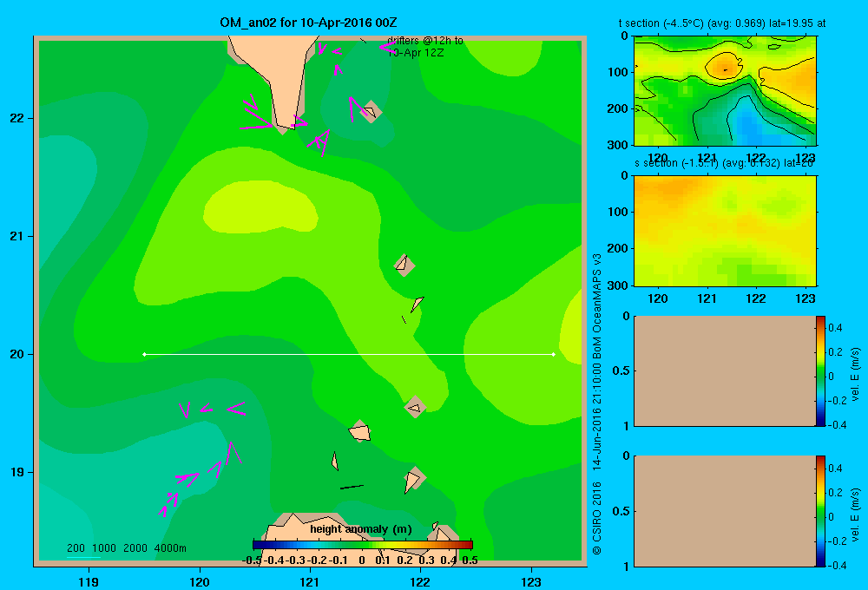This screenshot has height=590, width=868.
Task: Click the "-0.5" end of height anomaly scale
Action: pos(252,560)
